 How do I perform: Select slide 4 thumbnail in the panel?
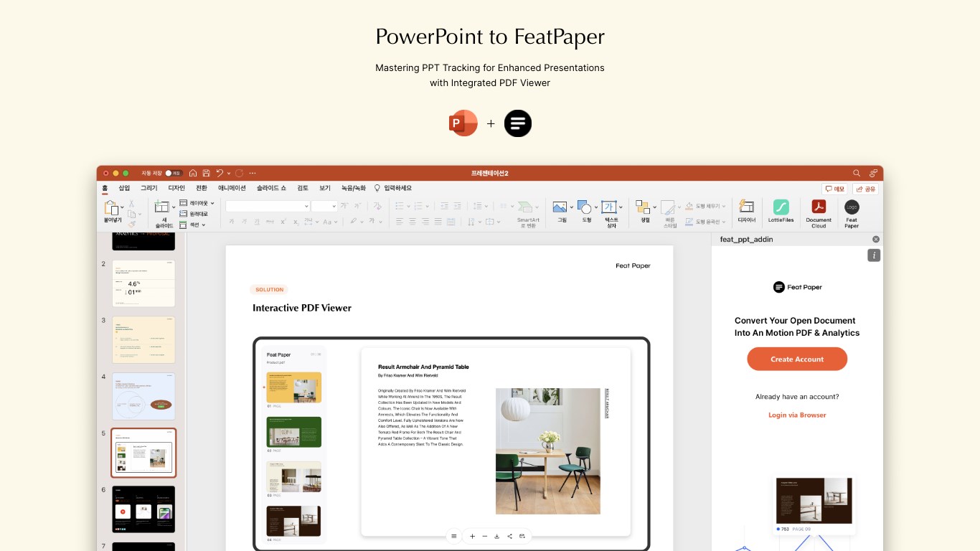[143, 396]
